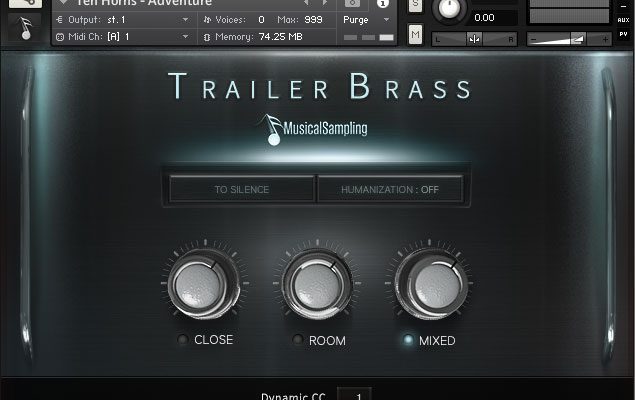
Task: Mute the instrument with the M button
Action: click(x=415, y=36)
